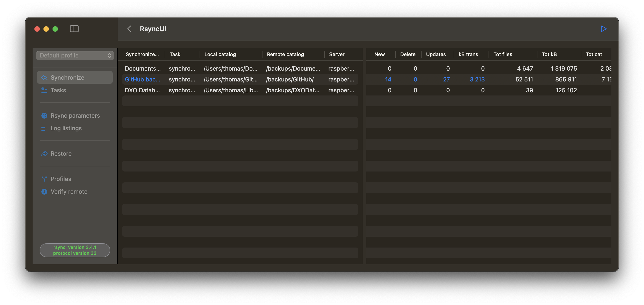
Task: Click the 1 319 075 total kB value
Action: (x=564, y=68)
